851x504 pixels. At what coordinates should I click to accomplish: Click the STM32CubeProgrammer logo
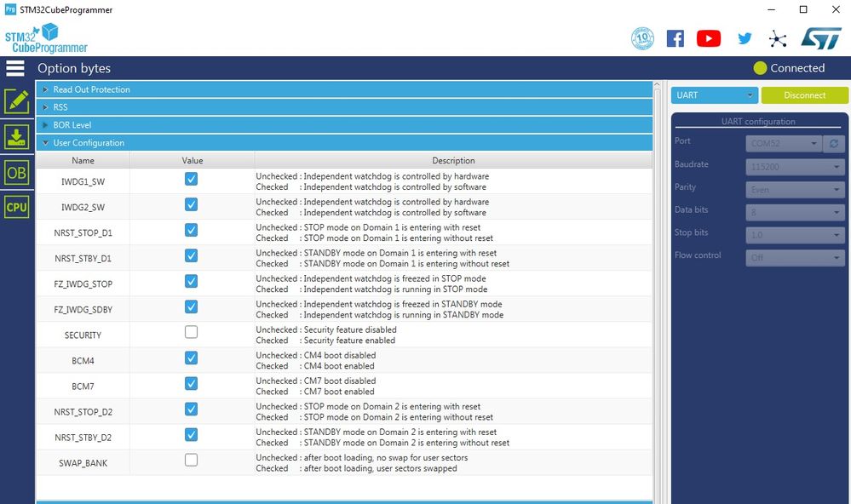click(x=46, y=38)
